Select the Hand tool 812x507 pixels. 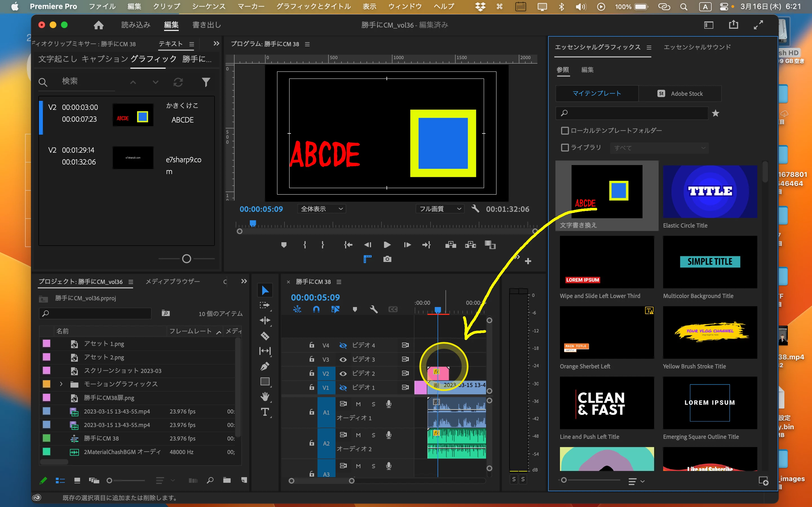click(x=265, y=397)
